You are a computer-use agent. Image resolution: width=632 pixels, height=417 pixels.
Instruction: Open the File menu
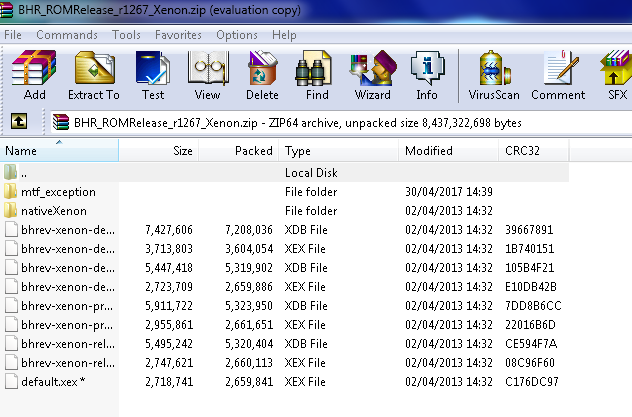coord(13,35)
